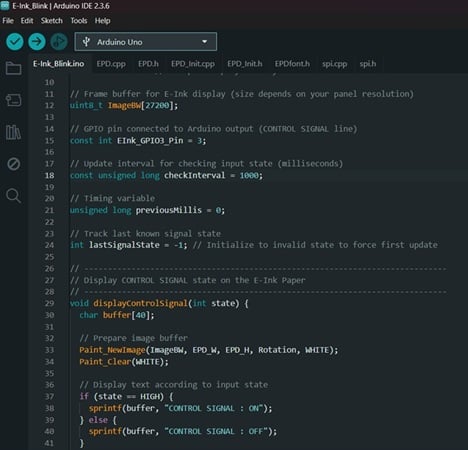Viewport: 468px width, 450px height.
Task: Click the Upload arrow button
Action: [37, 42]
